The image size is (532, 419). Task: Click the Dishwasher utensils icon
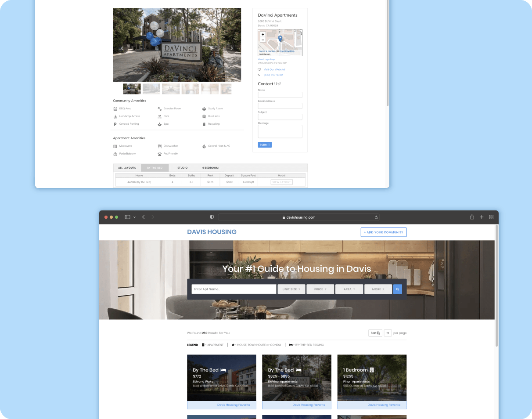pos(160,145)
